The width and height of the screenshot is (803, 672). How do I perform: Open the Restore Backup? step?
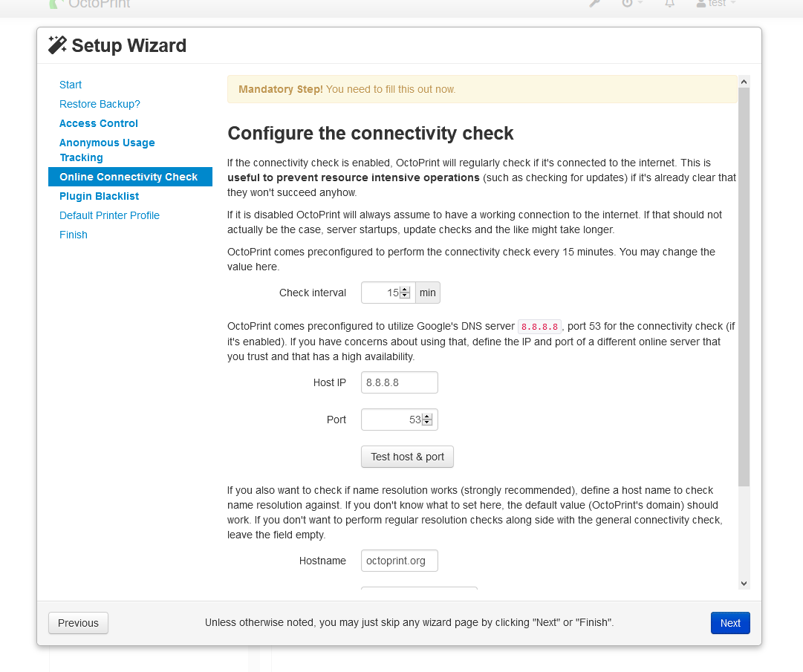point(100,104)
